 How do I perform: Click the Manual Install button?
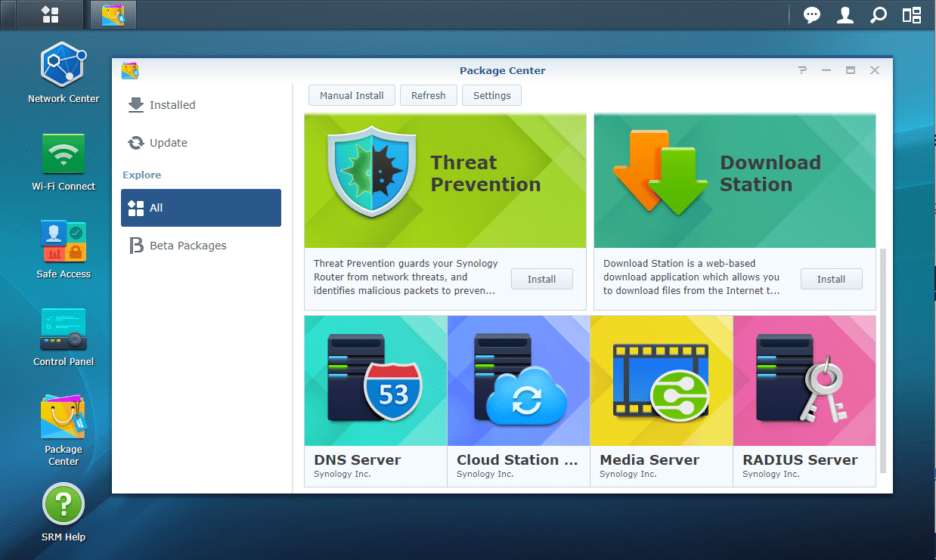[352, 96]
